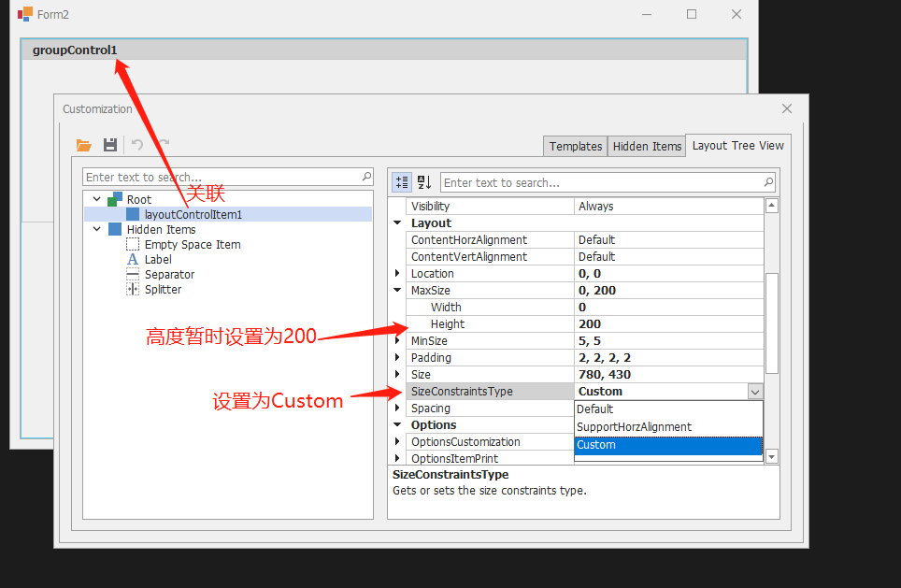Image resolution: width=901 pixels, height=588 pixels.
Task: Switch to the Templates tab
Action: click(x=575, y=146)
